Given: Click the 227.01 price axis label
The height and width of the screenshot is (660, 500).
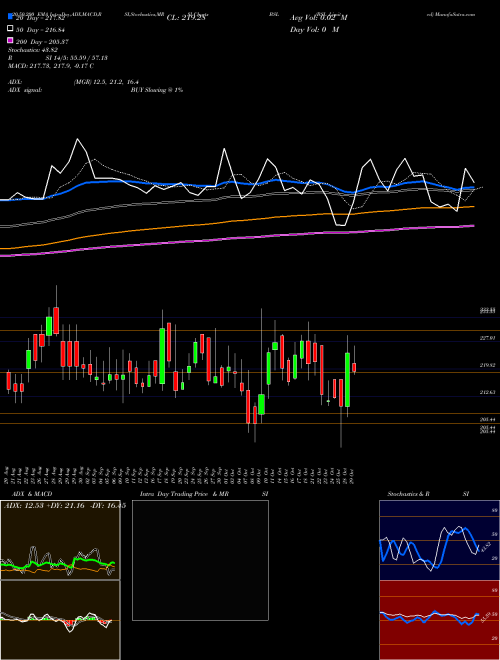Looking at the screenshot, I should (x=487, y=338).
